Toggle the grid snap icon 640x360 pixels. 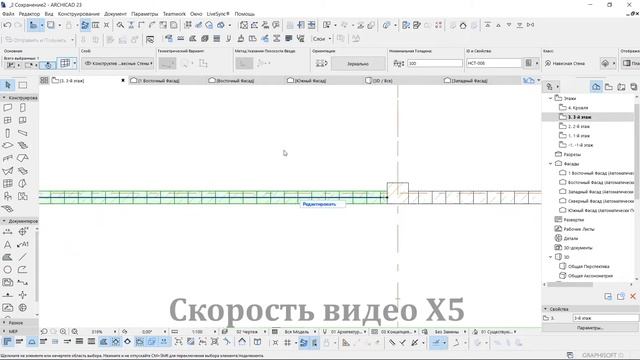click(287, 343)
